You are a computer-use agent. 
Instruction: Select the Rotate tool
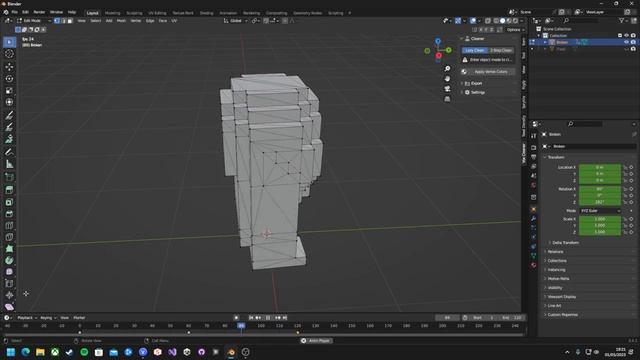(9, 78)
